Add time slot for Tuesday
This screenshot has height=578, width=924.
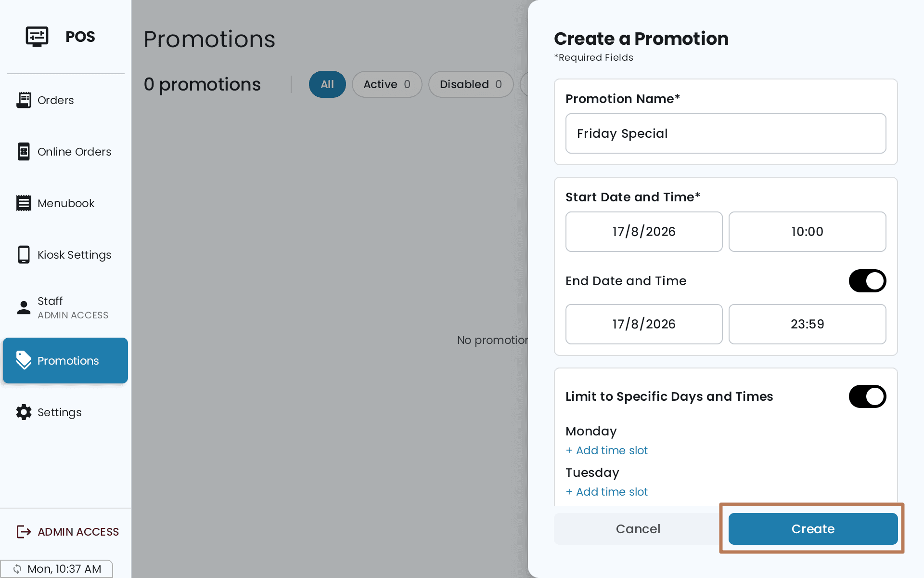click(606, 492)
